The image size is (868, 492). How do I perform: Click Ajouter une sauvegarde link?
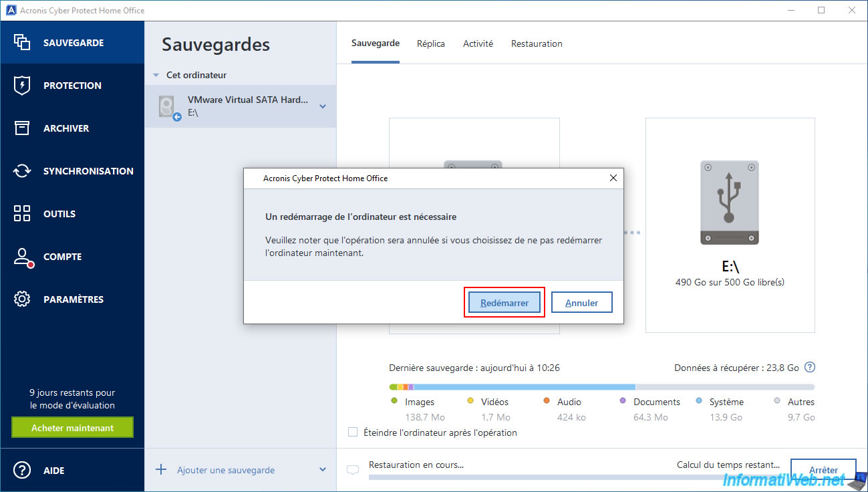226,470
